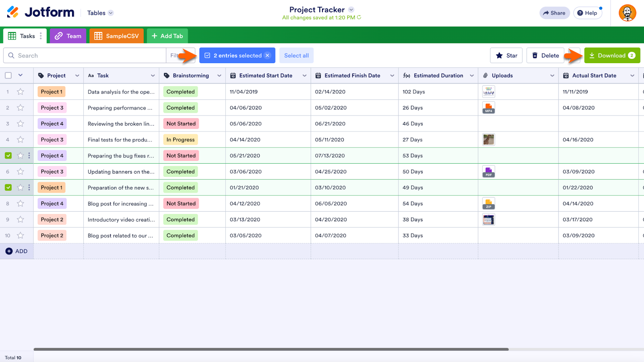Open selection options chevron in header
This screenshot has width=644, height=362.
coord(21,75)
